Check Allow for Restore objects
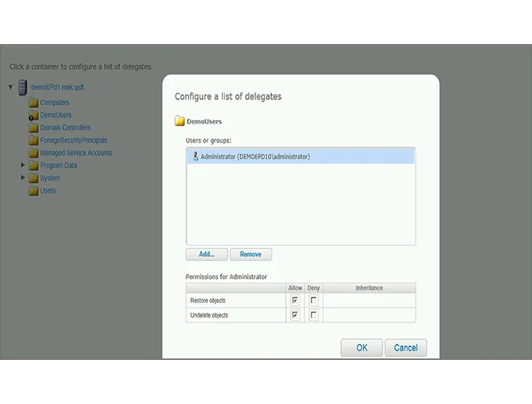 [295, 300]
